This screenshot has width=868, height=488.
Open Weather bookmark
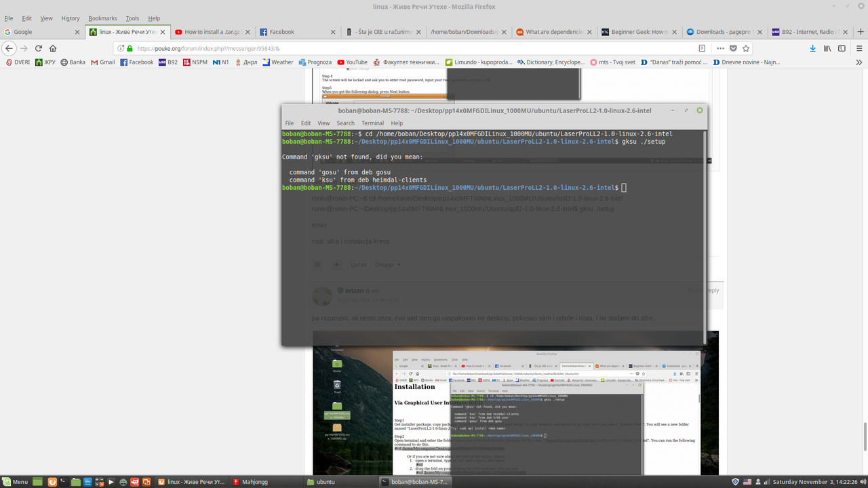pos(278,62)
